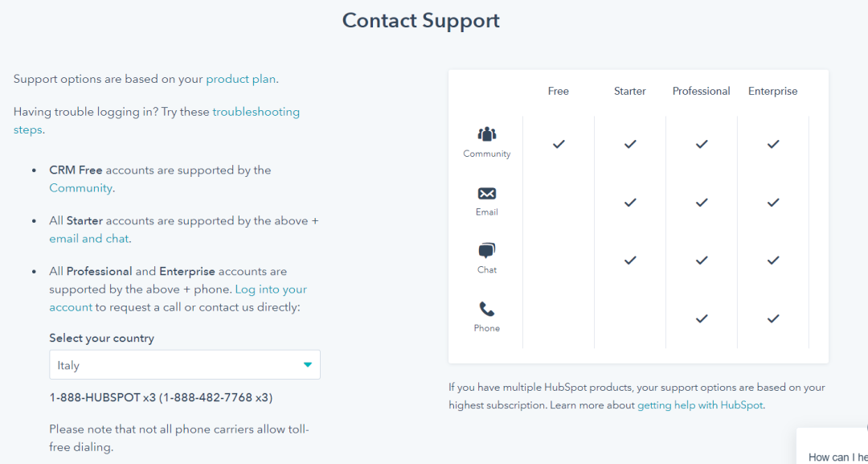Click the email and chat link

88,239
